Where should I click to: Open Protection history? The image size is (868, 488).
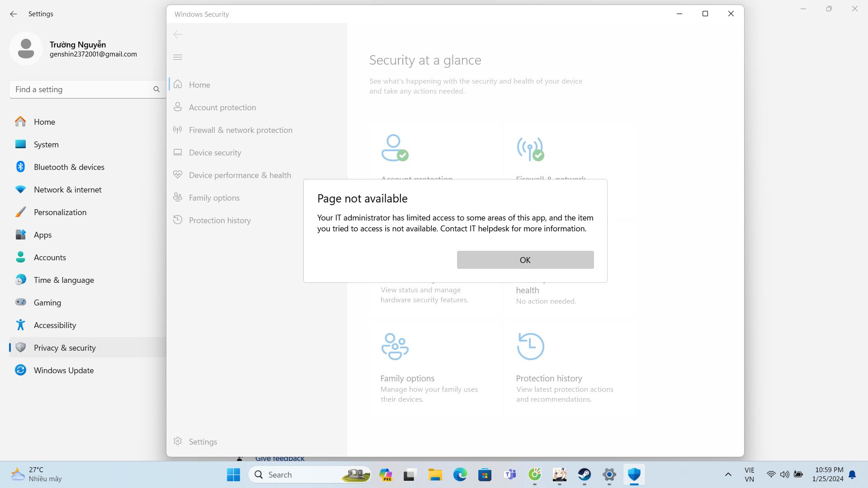tap(220, 220)
